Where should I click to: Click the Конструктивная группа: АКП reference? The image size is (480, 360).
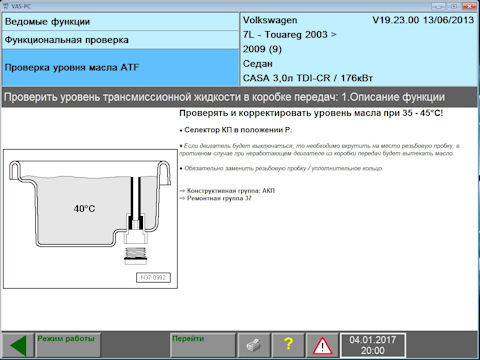click(x=227, y=191)
